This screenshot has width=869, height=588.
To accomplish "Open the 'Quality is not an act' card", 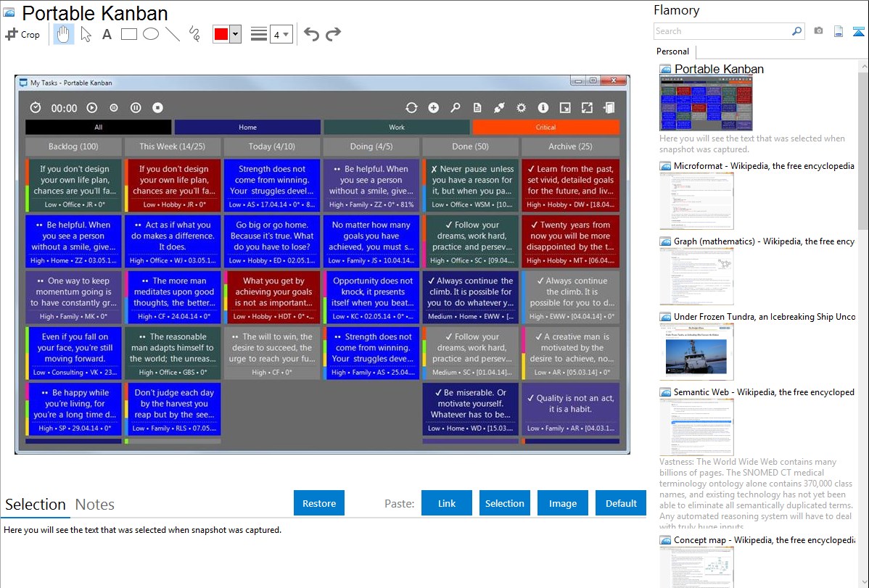I will click(x=570, y=409).
